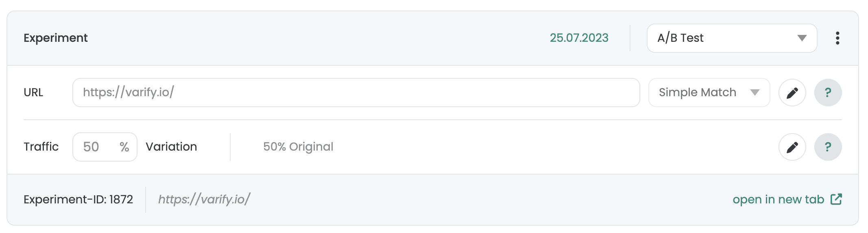
Task: Click the italic https://varify.io/ link at bottom
Action: click(204, 199)
